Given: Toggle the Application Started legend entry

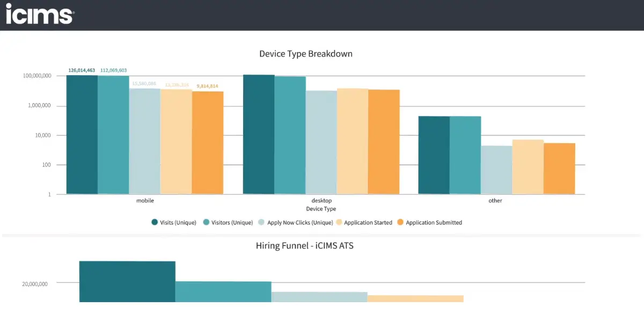Looking at the screenshot, I should click(364, 223).
